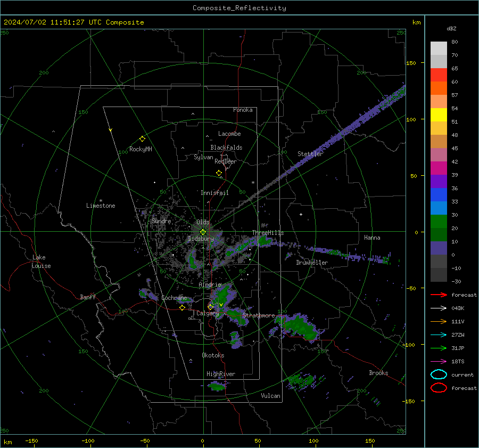
Task: Click the storm cell south of HighRiver
Action: click(x=217, y=386)
